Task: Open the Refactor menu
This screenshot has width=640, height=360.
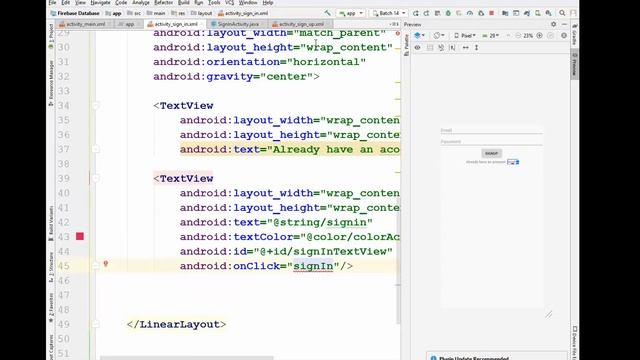Action: click(x=163, y=2)
